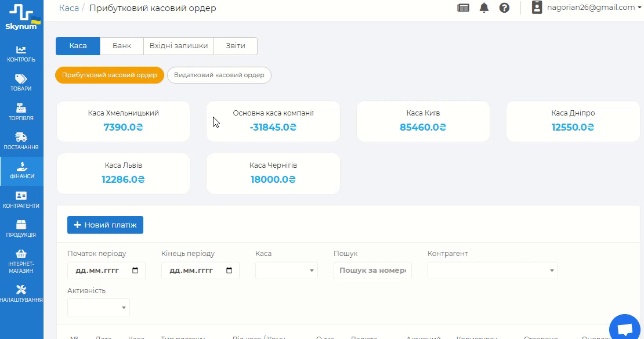The width and height of the screenshot is (644, 339).
Task: Go to Торгівля in sidebar
Action: click(x=21, y=112)
